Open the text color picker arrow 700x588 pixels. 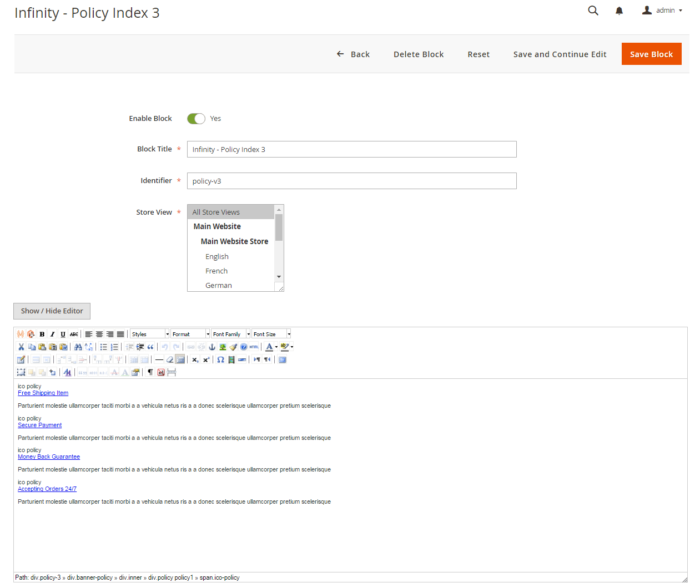point(276,347)
